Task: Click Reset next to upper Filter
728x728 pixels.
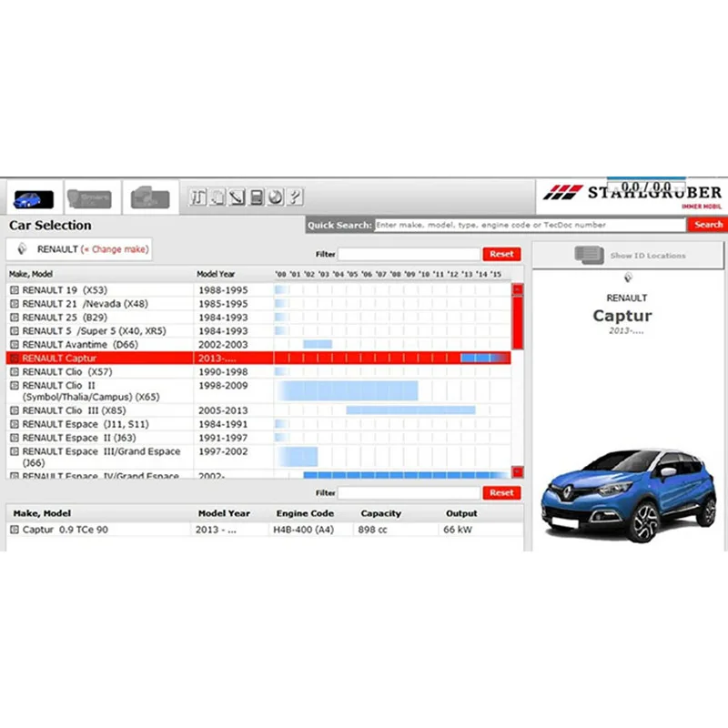Action: pyautogui.click(x=501, y=255)
